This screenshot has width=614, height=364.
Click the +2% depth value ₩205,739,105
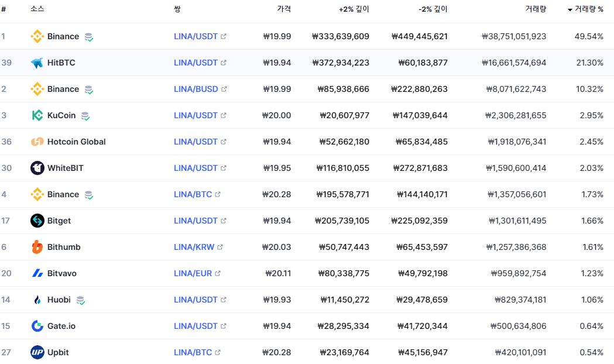[342, 221]
